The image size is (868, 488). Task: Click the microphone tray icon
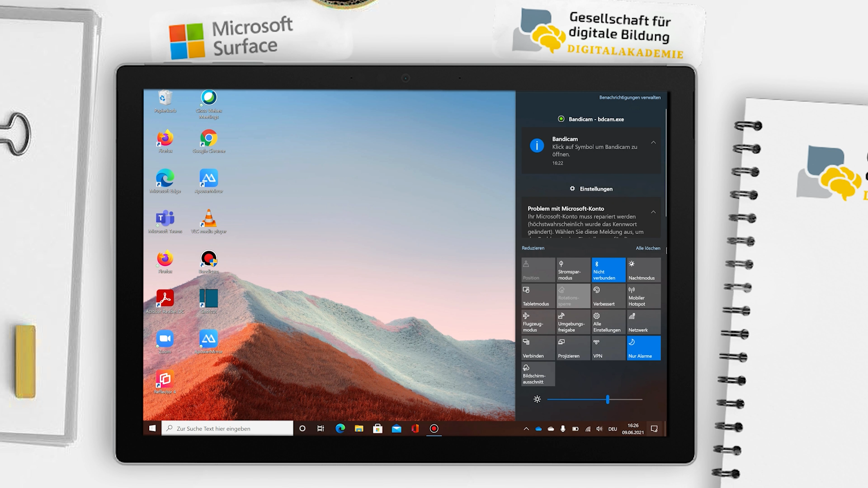coord(563,429)
